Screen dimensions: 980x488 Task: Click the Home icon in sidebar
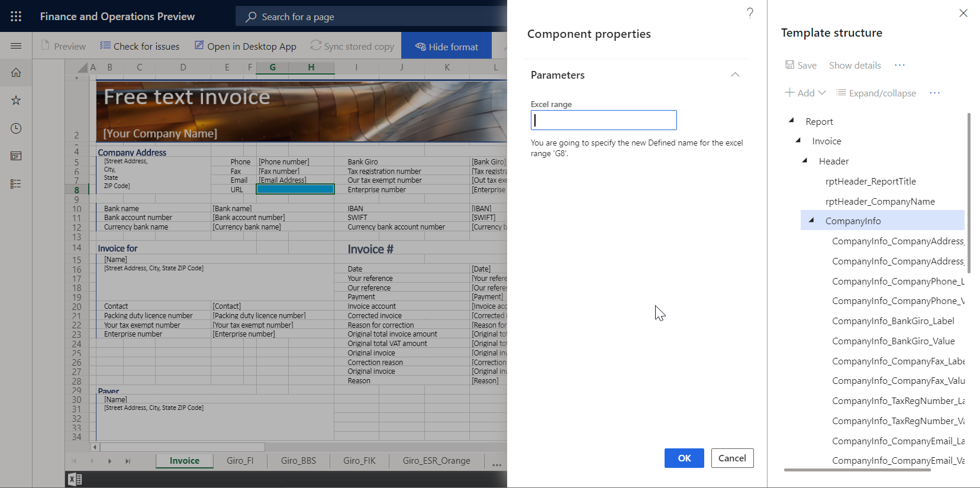pos(16,73)
